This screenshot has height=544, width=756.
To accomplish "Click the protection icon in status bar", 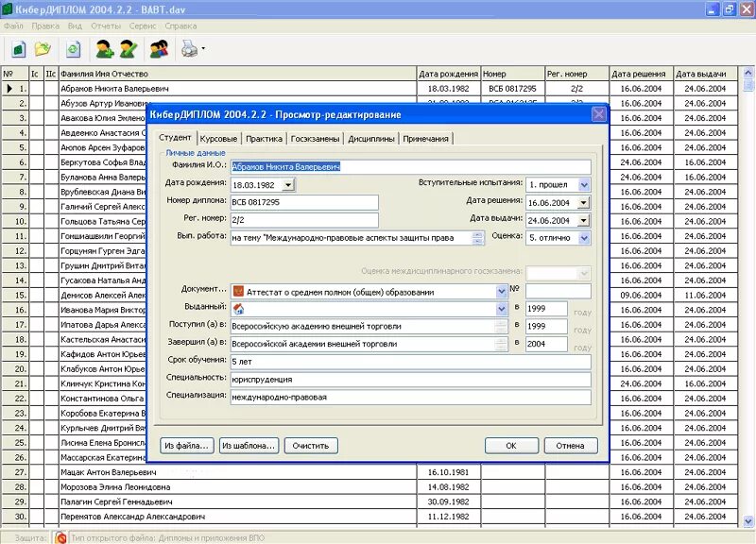I will coord(60,537).
